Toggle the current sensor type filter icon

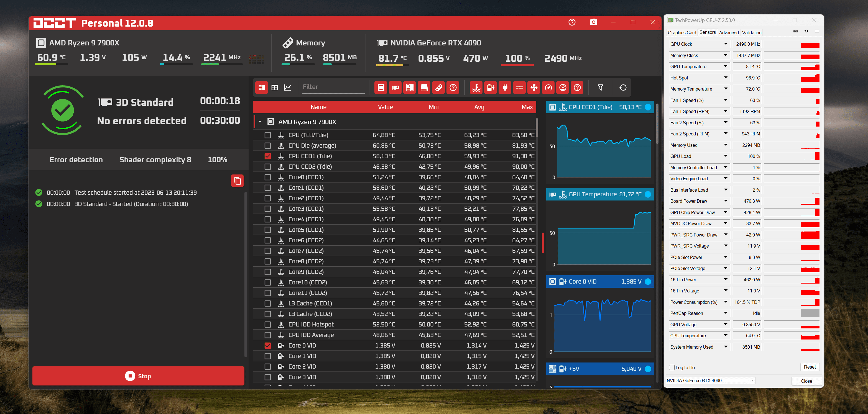pyautogui.click(x=520, y=88)
